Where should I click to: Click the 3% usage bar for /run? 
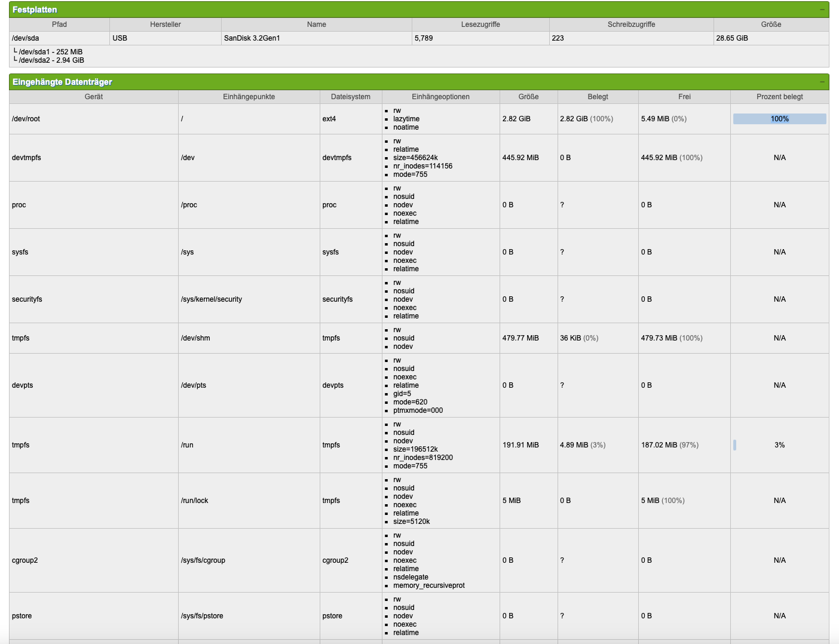[x=780, y=445]
